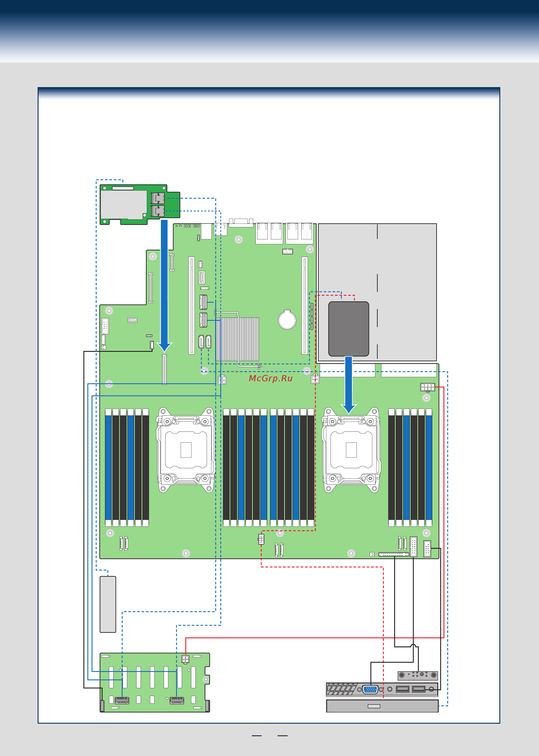This screenshot has height=756, width=539.
Task: Click the white power connector on the backplane
Action: pyautogui.click(x=186, y=659)
